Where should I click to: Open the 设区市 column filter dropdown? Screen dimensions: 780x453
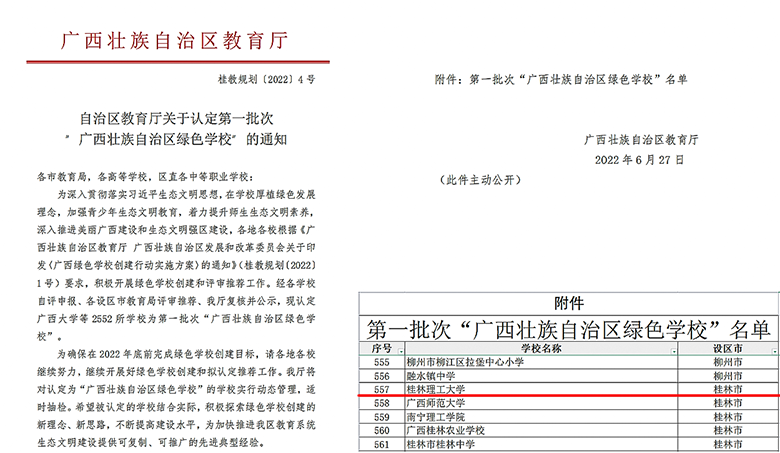(775, 351)
